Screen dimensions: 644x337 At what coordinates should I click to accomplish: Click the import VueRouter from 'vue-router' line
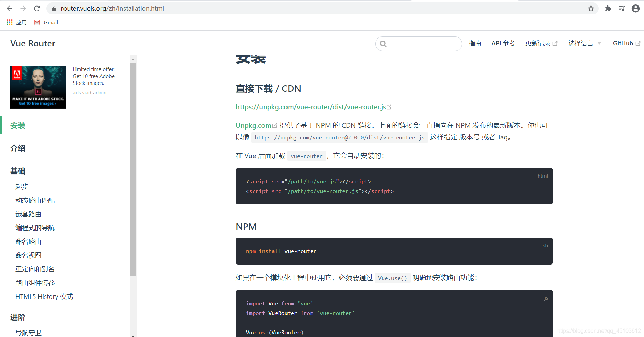pos(300,313)
